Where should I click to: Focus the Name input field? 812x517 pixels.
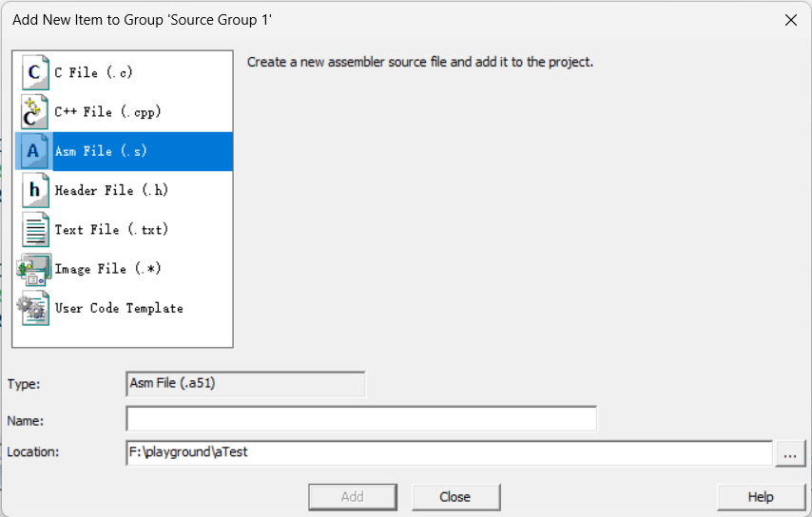(x=361, y=419)
